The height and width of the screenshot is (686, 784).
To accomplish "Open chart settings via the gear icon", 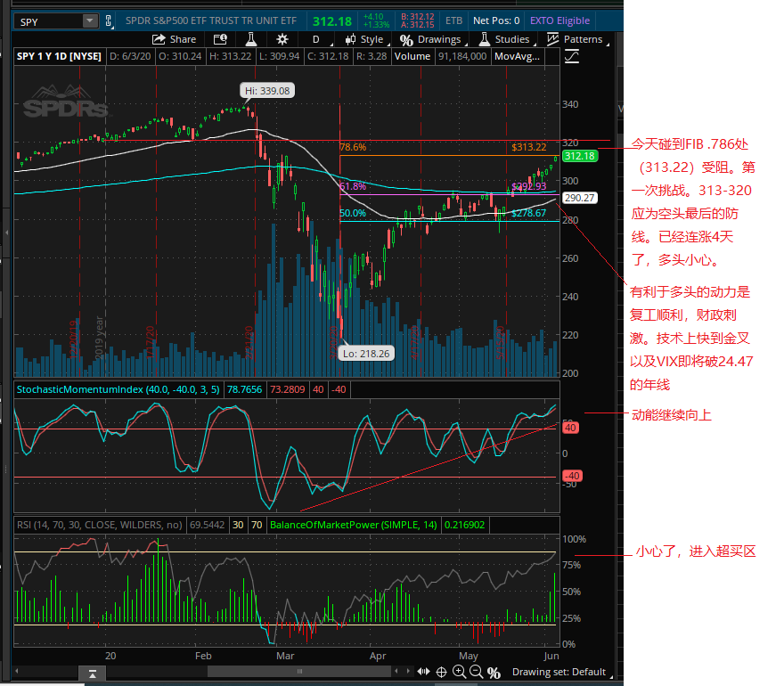I will tap(282, 39).
